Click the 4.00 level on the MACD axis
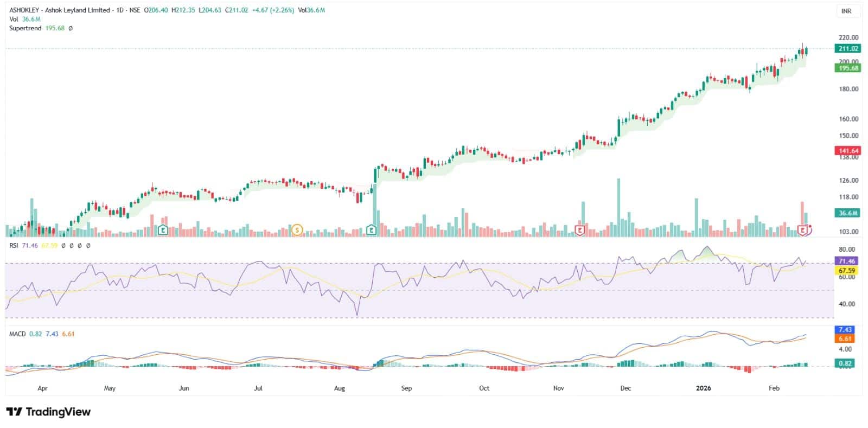The height and width of the screenshot is (428, 868). (x=845, y=349)
